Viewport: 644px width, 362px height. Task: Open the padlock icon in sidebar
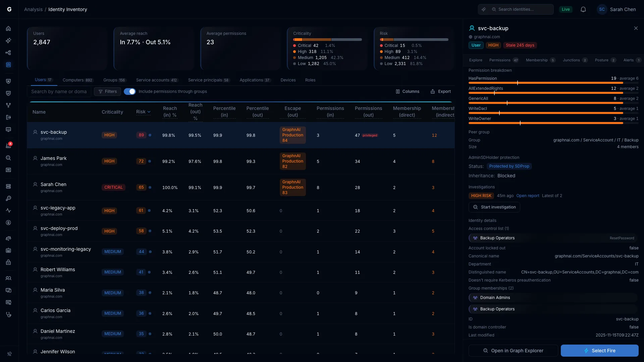pos(8,262)
